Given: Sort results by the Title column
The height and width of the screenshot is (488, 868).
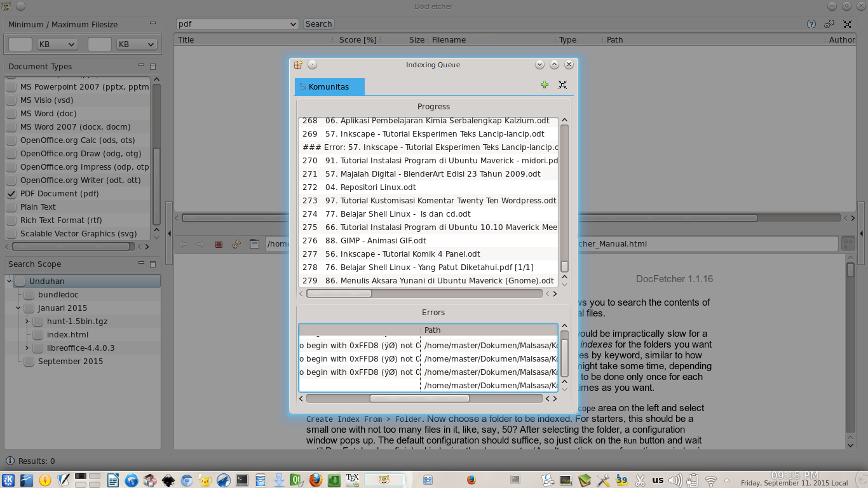Looking at the screenshot, I should click(254, 39).
